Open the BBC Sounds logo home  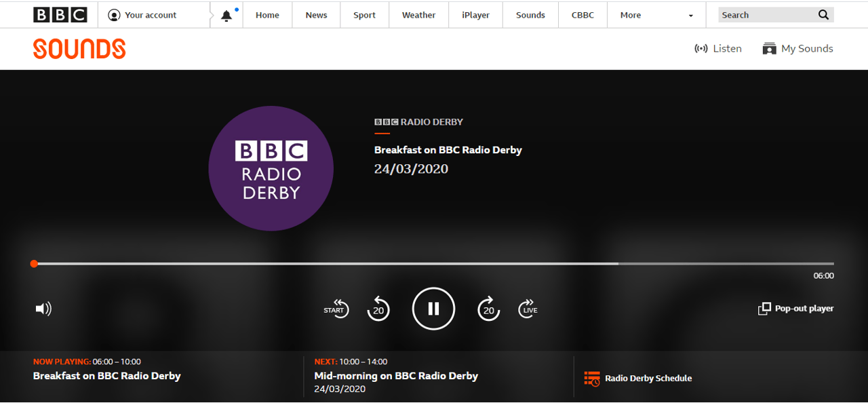pyautogui.click(x=79, y=49)
